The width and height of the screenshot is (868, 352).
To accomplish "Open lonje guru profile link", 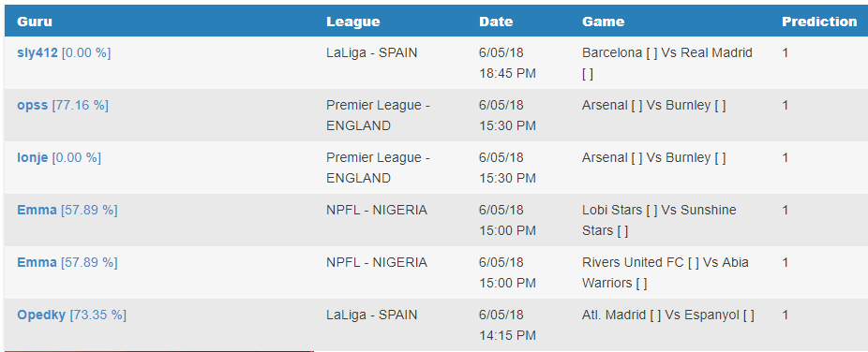I will pyautogui.click(x=32, y=157).
